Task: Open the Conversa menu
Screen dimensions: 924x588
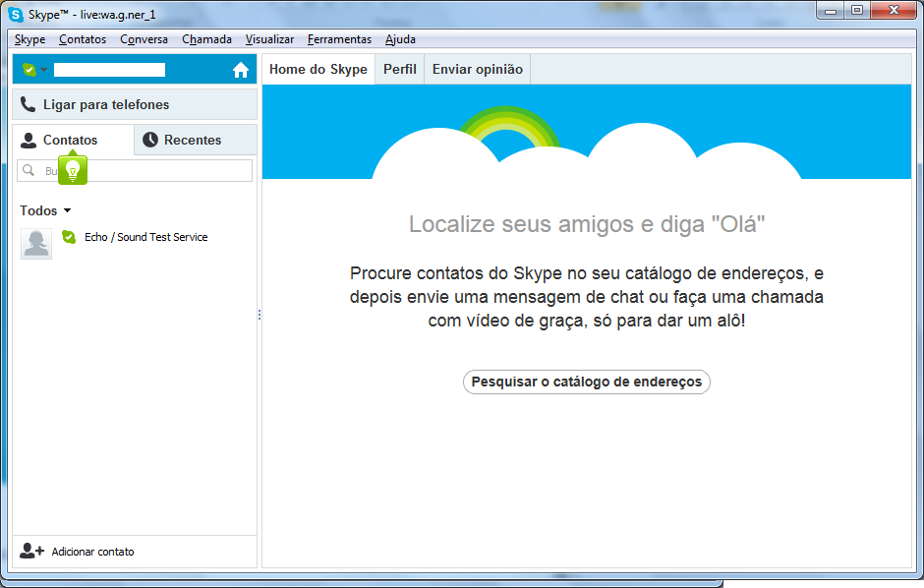Action: [x=144, y=39]
